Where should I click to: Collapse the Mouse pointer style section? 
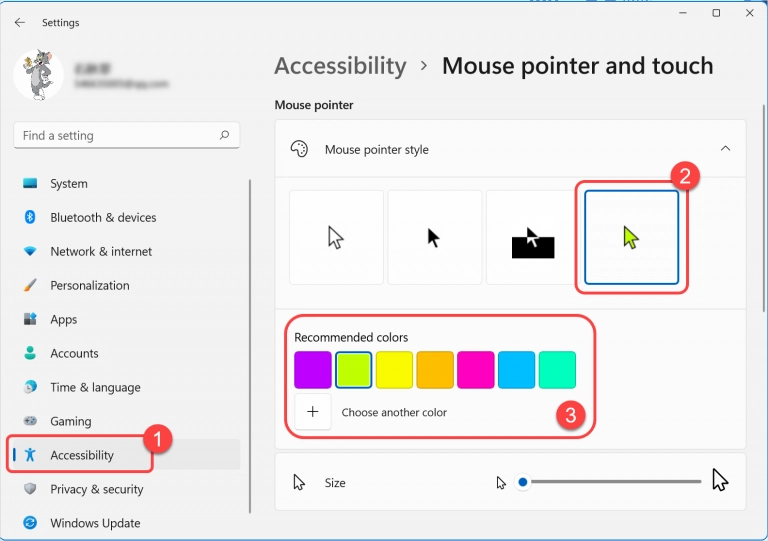tap(725, 148)
